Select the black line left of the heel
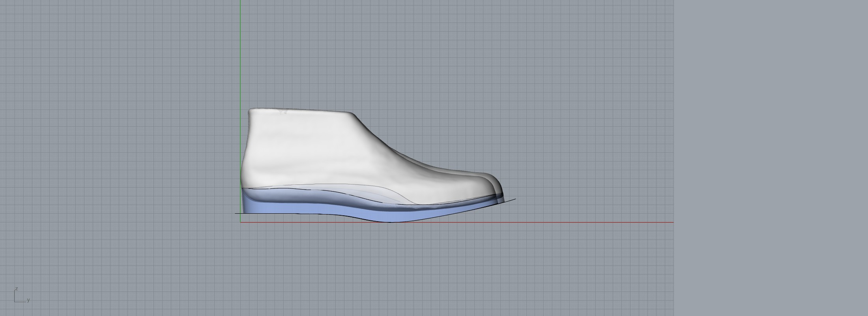 point(238,214)
